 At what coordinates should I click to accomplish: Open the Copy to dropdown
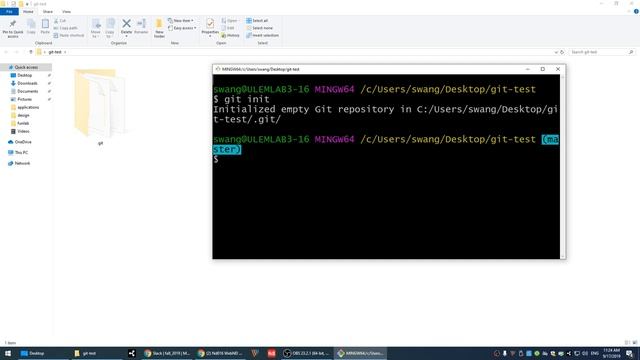coord(110,29)
